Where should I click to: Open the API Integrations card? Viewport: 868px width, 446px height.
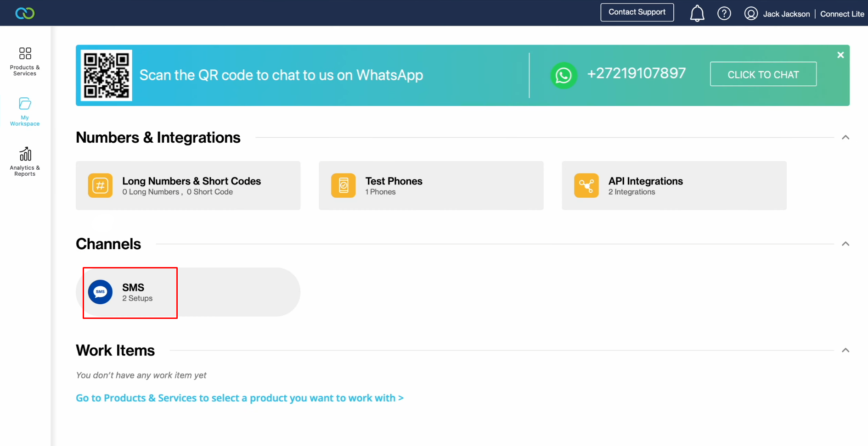[x=674, y=185]
